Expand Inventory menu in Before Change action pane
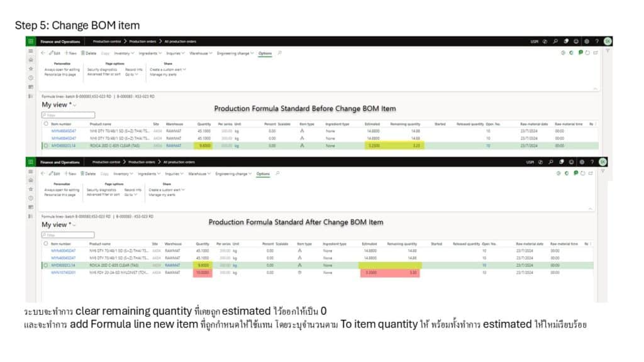This screenshot has width=644, height=362. (124, 53)
